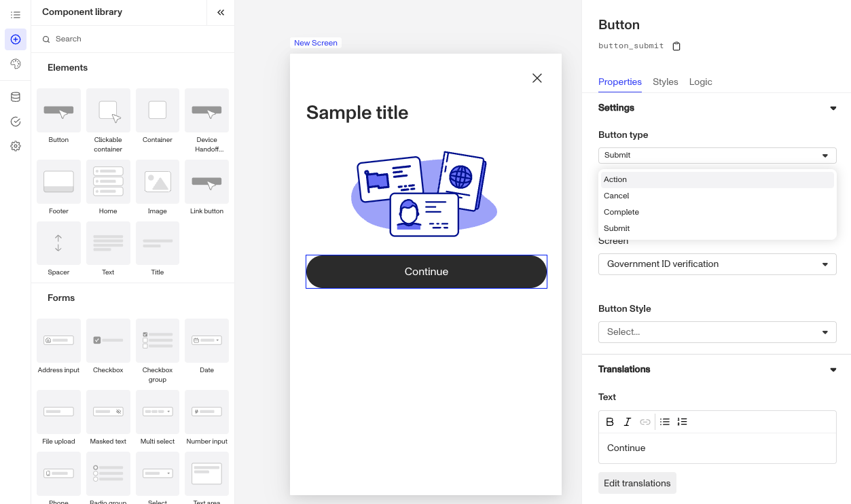Select the Container element
This screenshot has width=851, height=504.
pos(158,116)
